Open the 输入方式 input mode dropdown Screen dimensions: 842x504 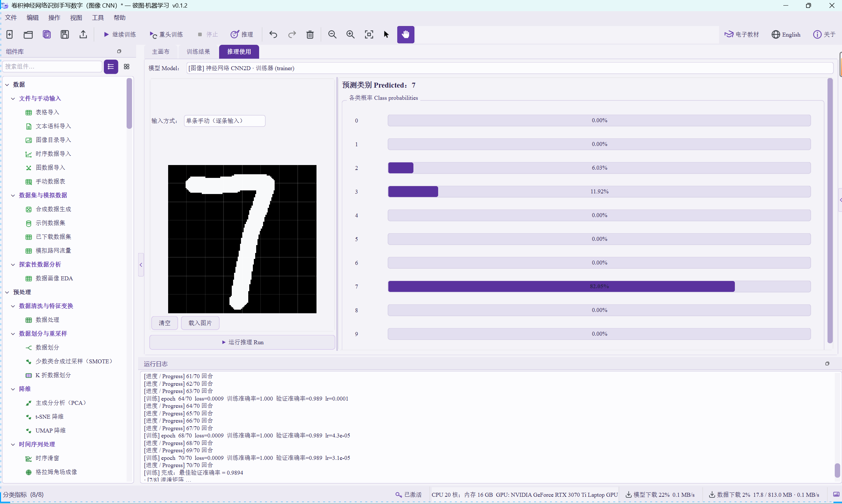tap(225, 121)
